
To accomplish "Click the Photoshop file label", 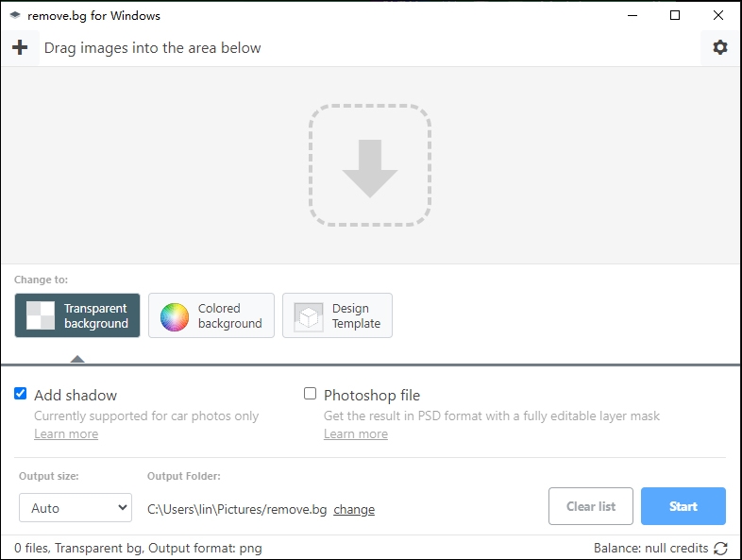I will pyautogui.click(x=372, y=396).
